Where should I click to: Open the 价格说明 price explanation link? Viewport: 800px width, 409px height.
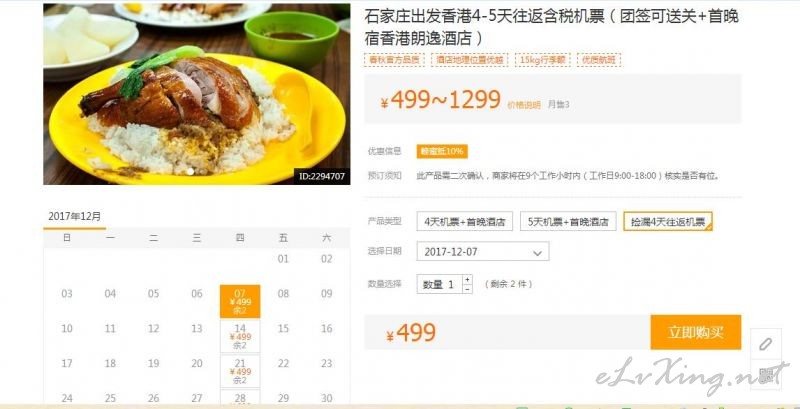point(523,105)
